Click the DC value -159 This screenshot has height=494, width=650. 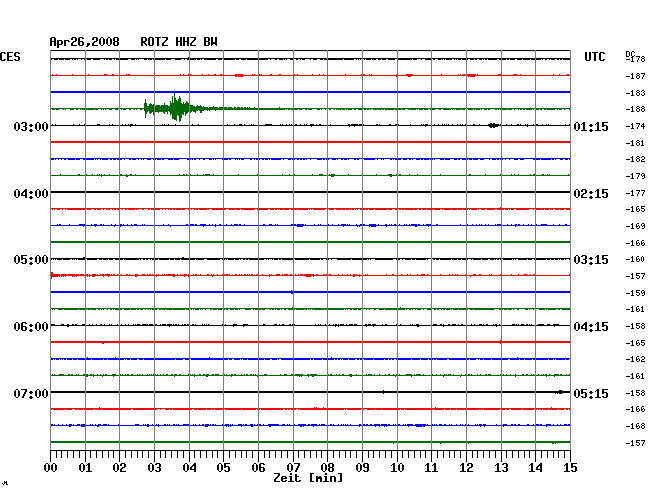(x=635, y=293)
